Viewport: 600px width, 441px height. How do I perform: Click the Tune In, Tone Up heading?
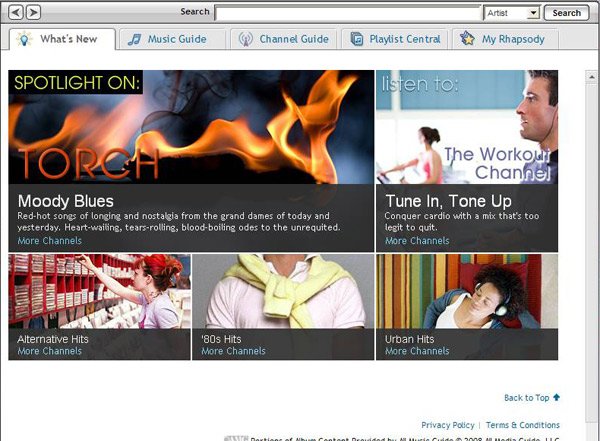pos(448,201)
